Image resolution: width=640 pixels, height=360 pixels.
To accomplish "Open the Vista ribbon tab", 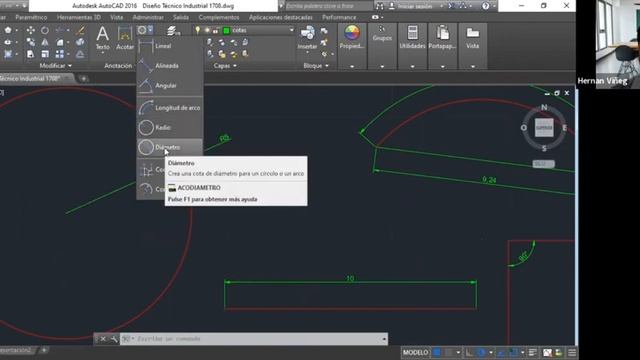I will click(116, 18).
